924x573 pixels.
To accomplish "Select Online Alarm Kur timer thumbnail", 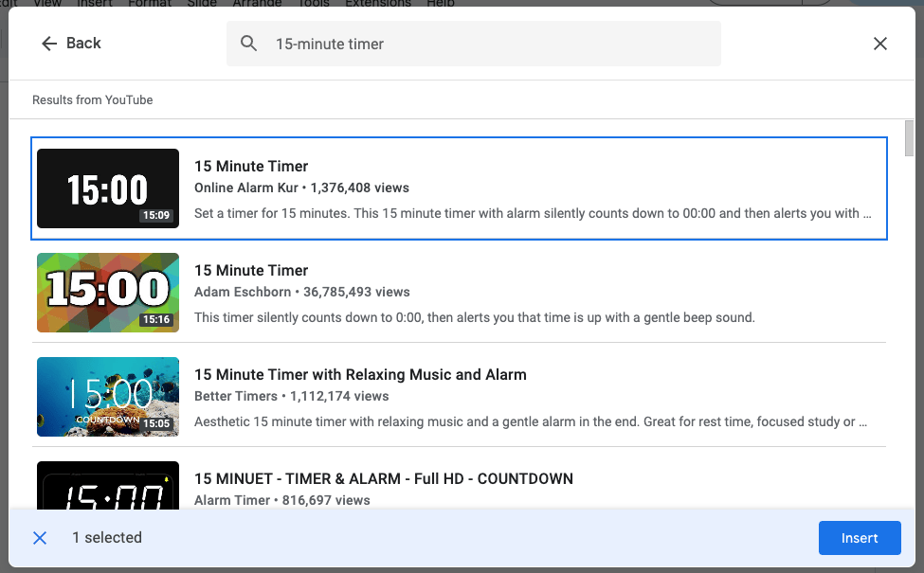I will click(108, 188).
